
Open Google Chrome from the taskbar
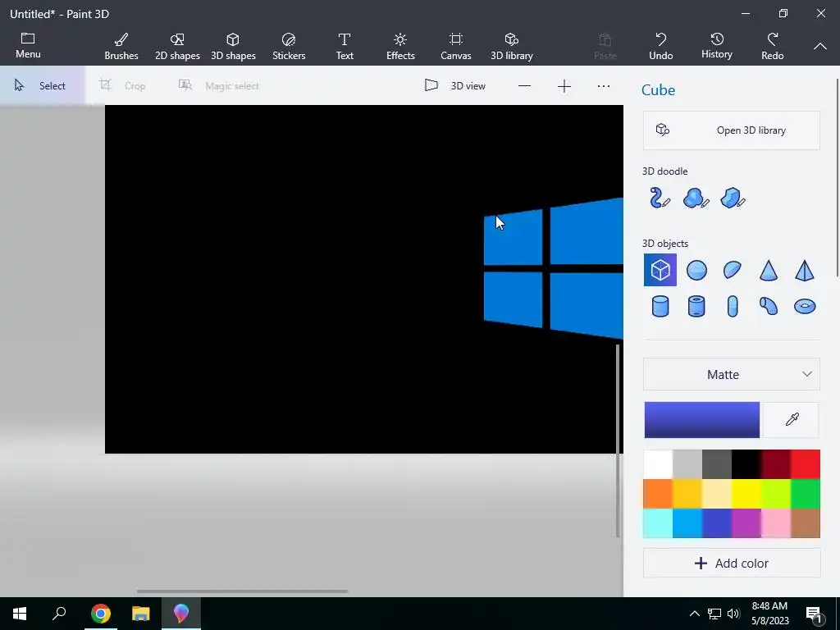click(x=100, y=614)
